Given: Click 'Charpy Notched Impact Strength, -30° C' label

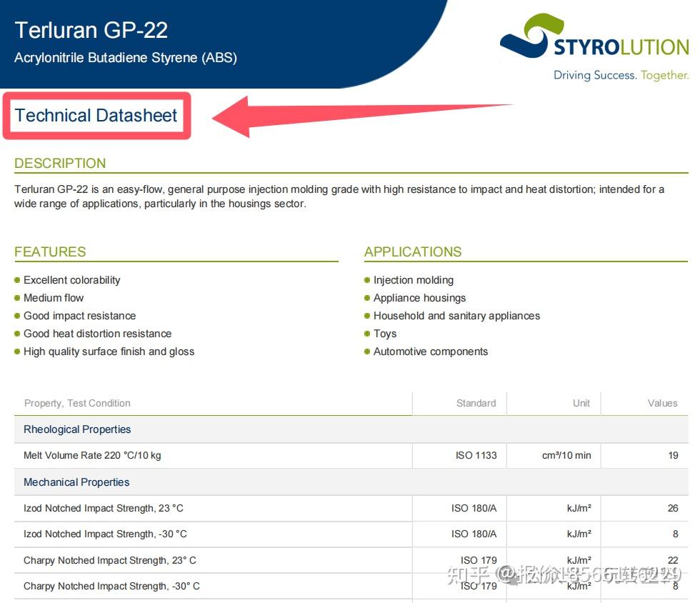Looking at the screenshot, I should 111,586.
